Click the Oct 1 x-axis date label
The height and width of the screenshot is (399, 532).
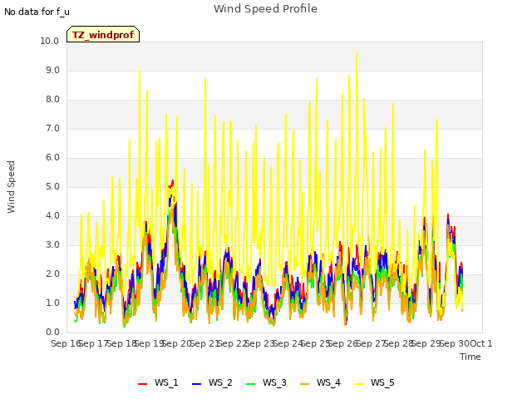tap(481, 343)
